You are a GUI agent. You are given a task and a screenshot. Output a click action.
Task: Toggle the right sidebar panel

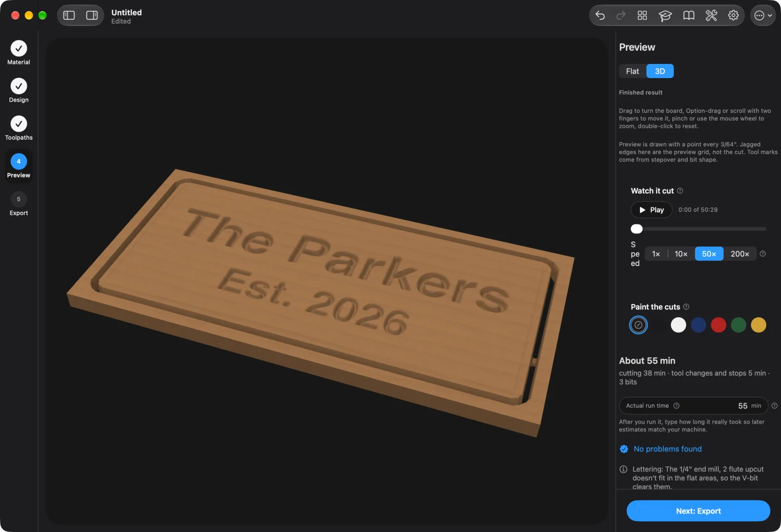92,16
